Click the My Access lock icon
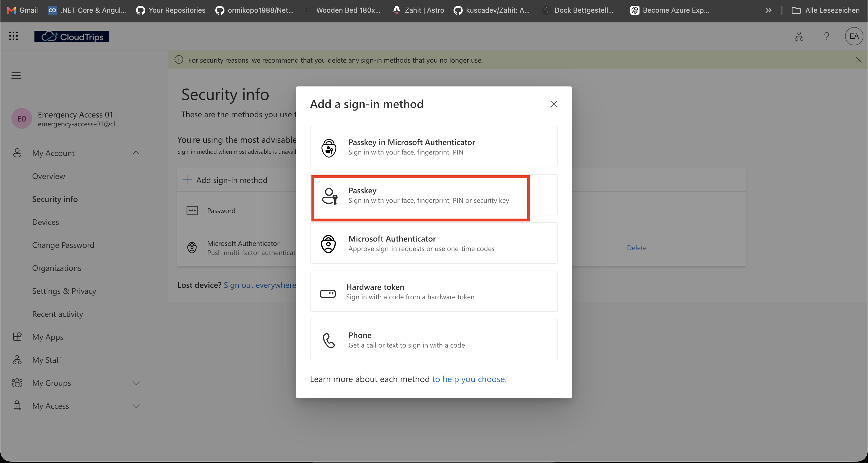Screen dimensions: 868x463 point(17,405)
